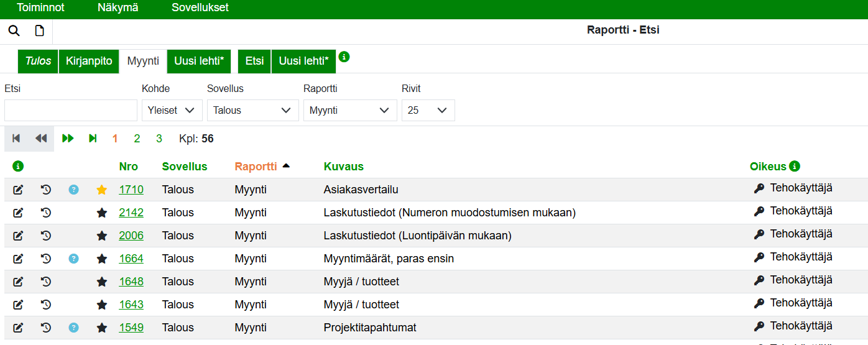Click key icon on Asiakasvertailu row
Image resolution: width=868 pixels, height=345 pixels.
(x=759, y=189)
